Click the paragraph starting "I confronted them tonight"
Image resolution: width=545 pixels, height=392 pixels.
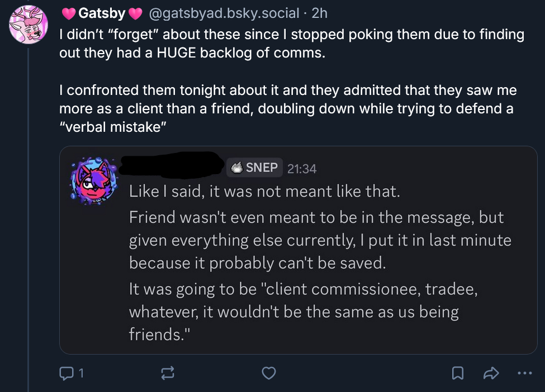point(287,108)
